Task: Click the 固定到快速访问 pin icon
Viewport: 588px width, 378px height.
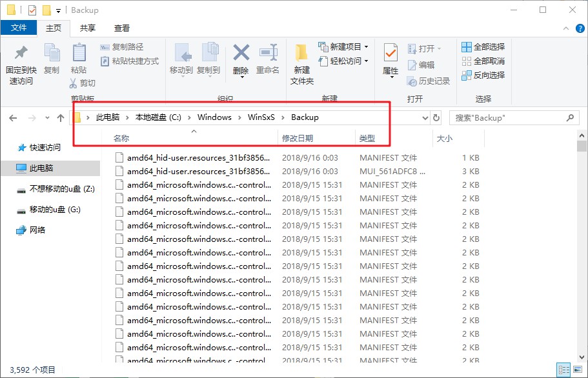Action: (21, 53)
